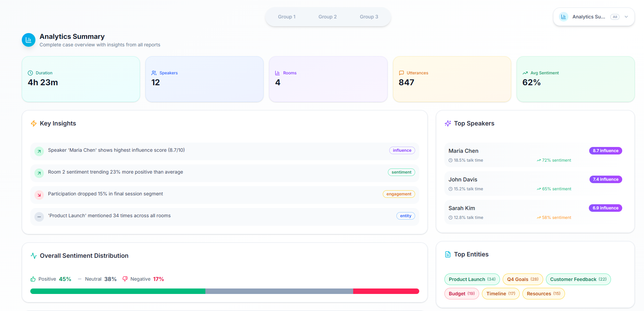Viewport: 644px width, 311px height.
Task: Switch to the Group 1 tab
Action: [287, 17]
